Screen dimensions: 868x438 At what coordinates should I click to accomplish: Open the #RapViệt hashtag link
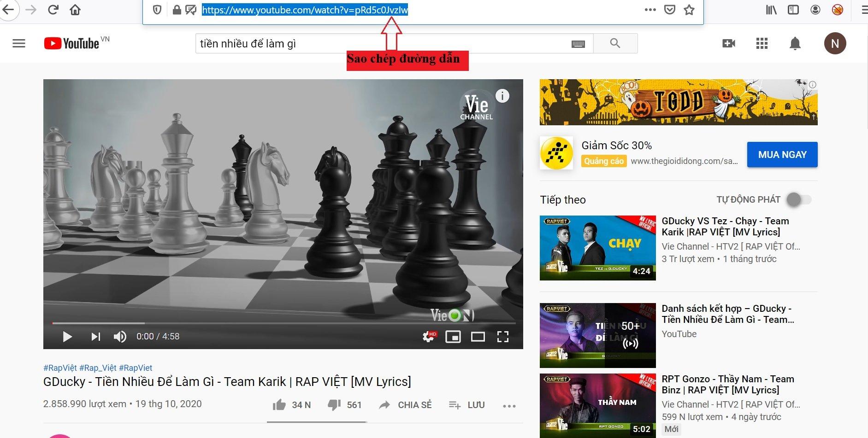click(x=60, y=368)
